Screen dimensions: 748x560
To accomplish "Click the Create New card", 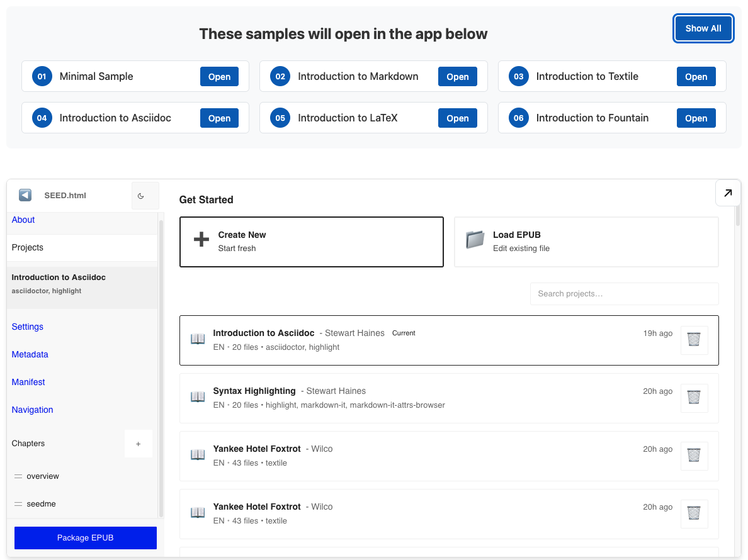I will pyautogui.click(x=312, y=242).
